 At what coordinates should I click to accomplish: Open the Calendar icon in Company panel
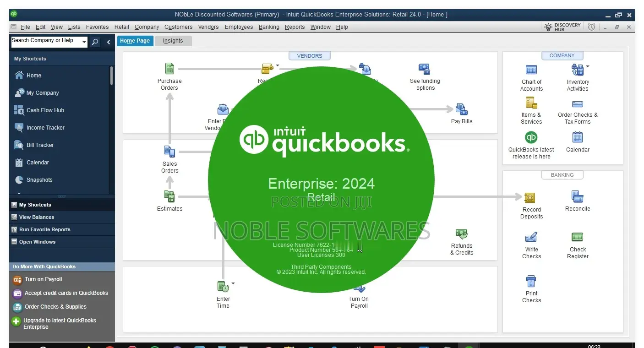coord(578,137)
